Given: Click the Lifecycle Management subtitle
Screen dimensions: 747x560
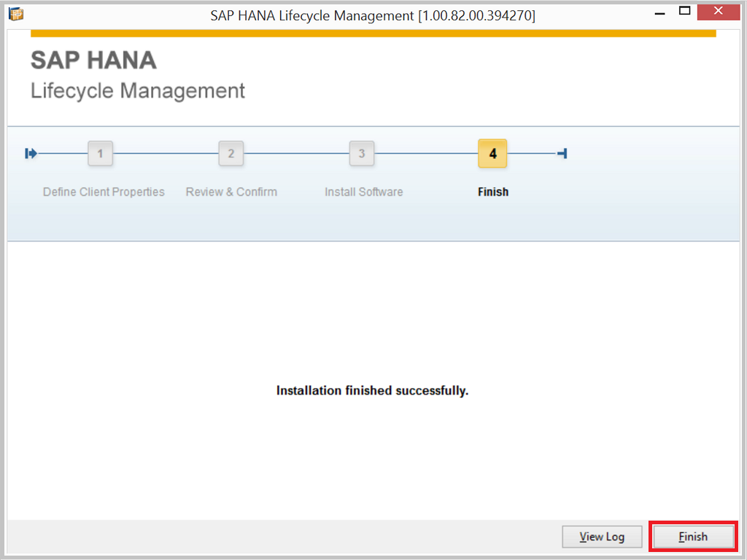Looking at the screenshot, I should [138, 90].
